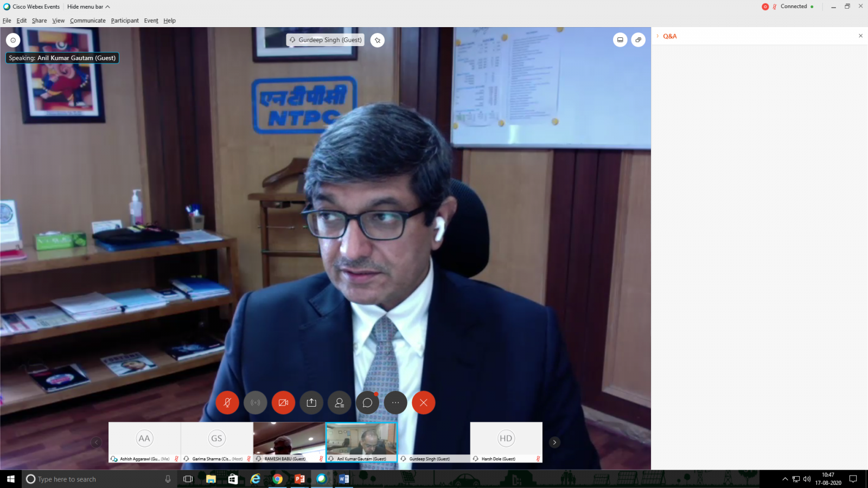
Task: Pin Gurdeep Singh's video
Action: (x=378, y=40)
